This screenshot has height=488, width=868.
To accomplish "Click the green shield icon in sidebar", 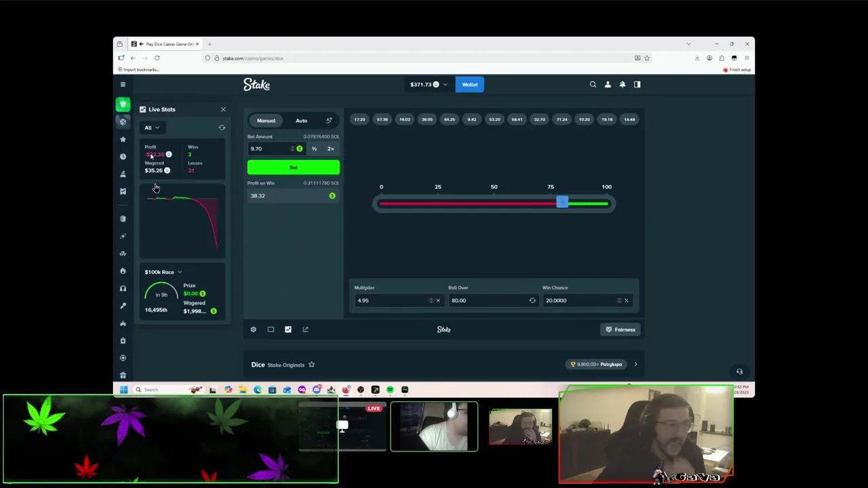I will pos(123,104).
